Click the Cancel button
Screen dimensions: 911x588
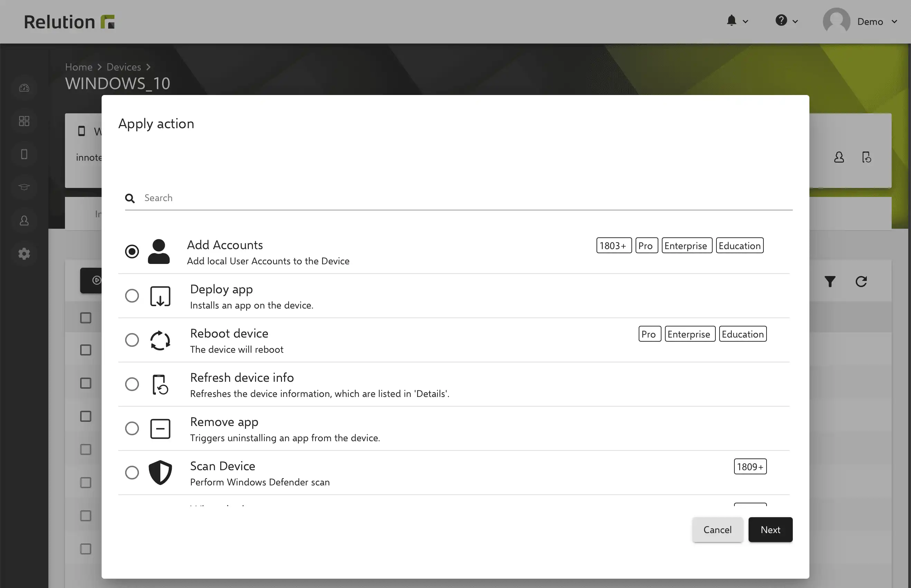point(717,530)
